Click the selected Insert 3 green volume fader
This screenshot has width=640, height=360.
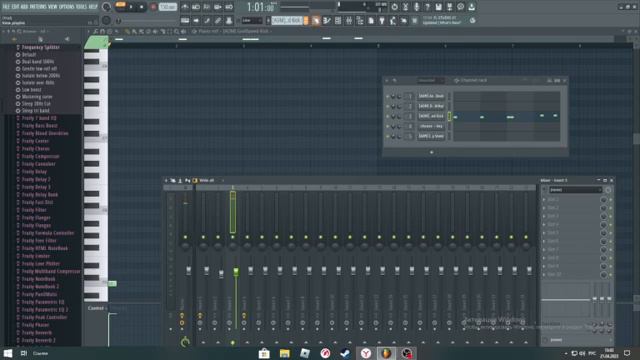tap(236, 271)
